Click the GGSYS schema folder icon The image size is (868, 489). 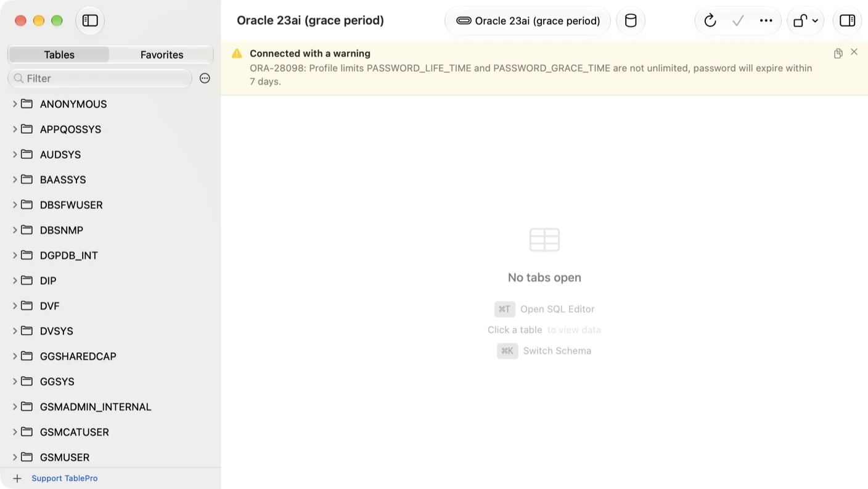(27, 381)
